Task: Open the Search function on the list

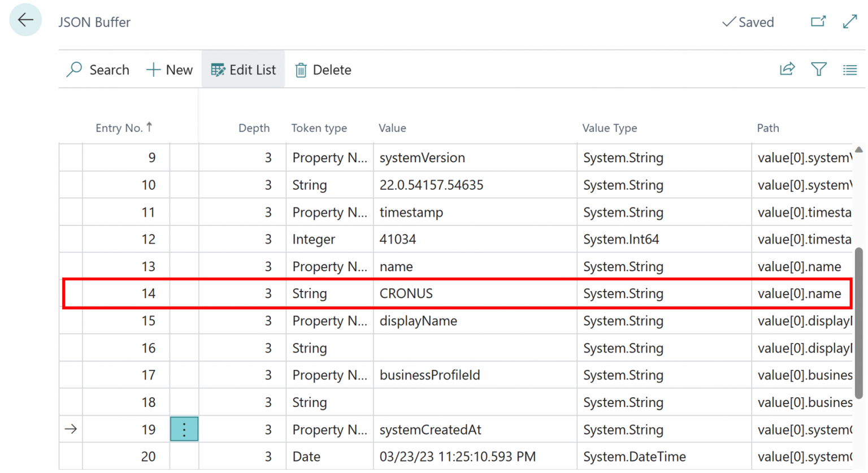Action: [97, 69]
